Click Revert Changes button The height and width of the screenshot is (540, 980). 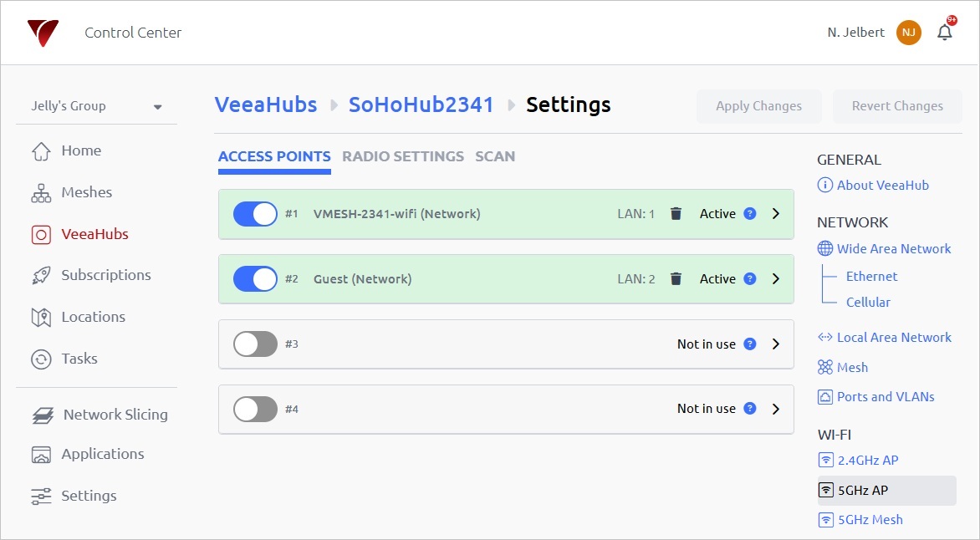[897, 106]
